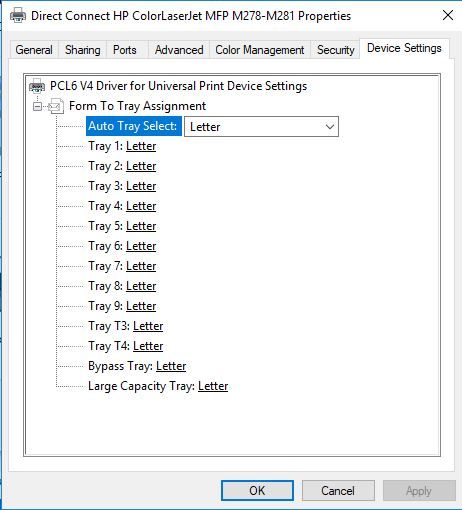Select the PCL6 V4 Driver root node text

pos(178,86)
